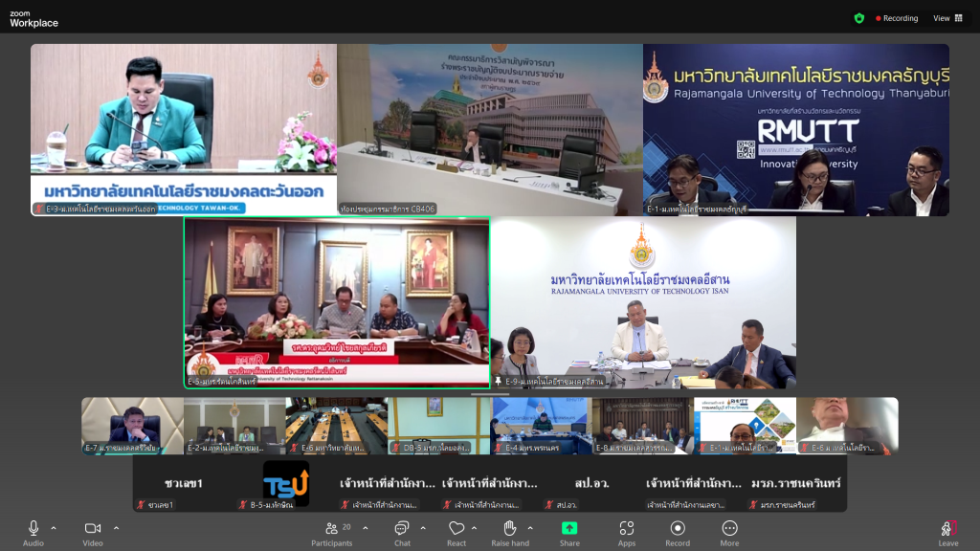Expand the Raise hand options caret
Viewport: 980px width, 551px height.
530,528
